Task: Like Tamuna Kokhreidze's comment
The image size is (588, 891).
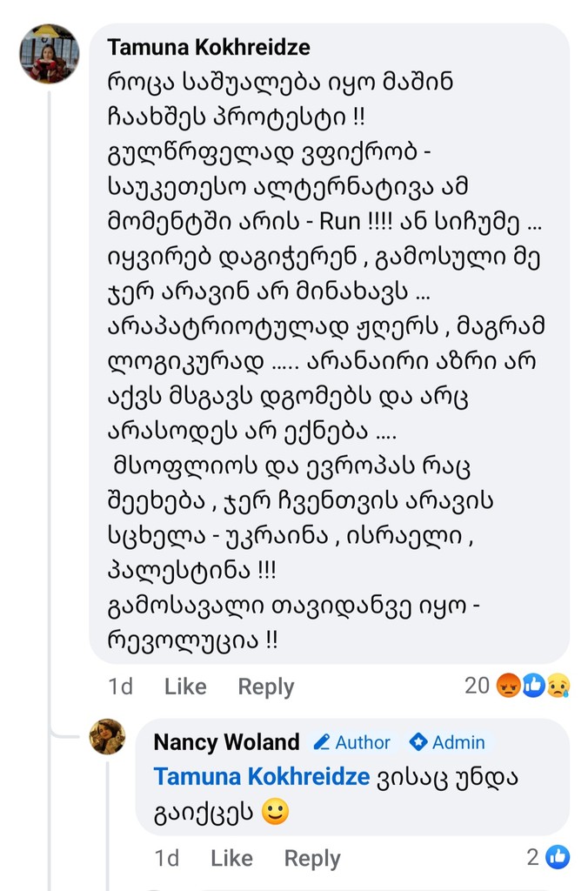Action: [185, 687]
